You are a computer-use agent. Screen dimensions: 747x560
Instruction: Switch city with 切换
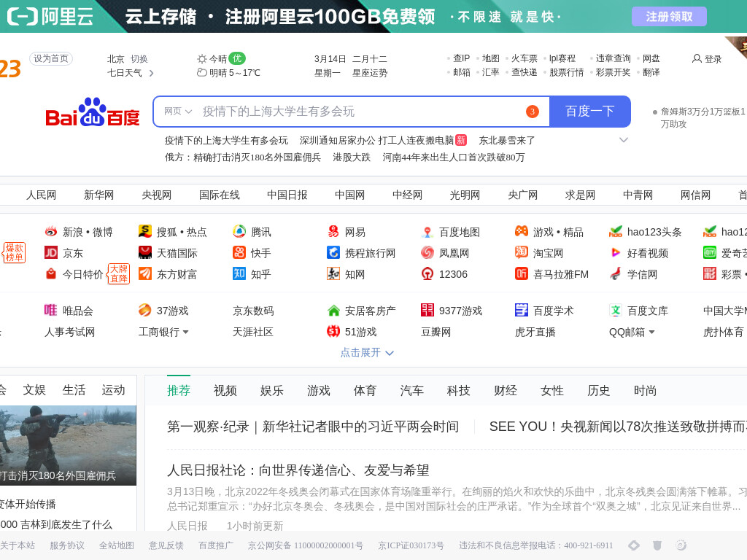(x=139, y=58)
